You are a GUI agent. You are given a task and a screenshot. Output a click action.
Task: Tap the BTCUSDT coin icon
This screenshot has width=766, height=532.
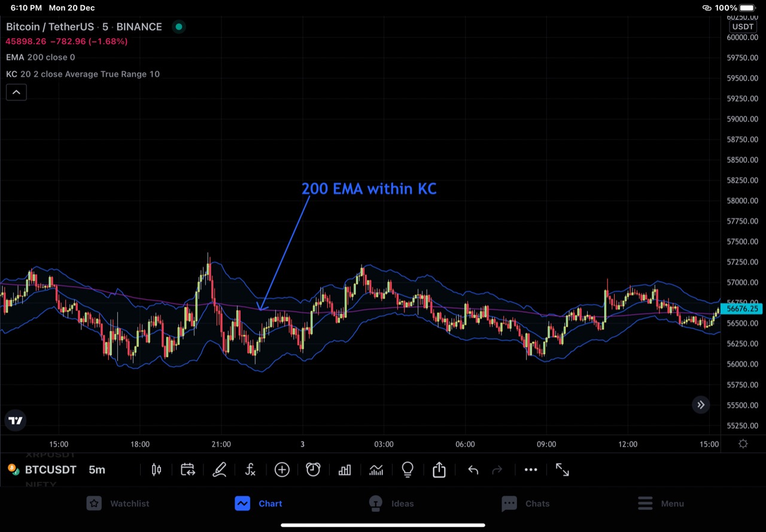click(x=13, y=470)
